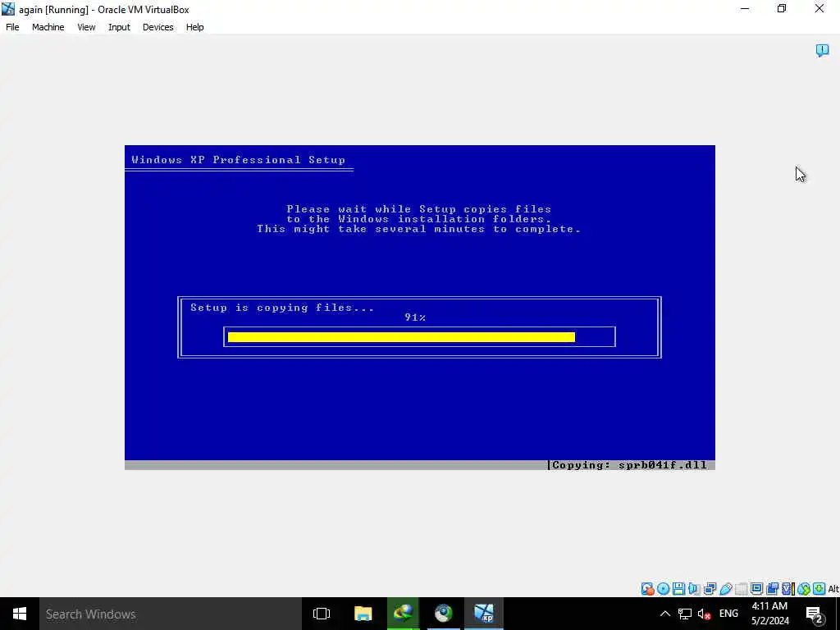Minimize the VirtualBox window
This screenshot has width=840, height=630.
coord(745,8)
